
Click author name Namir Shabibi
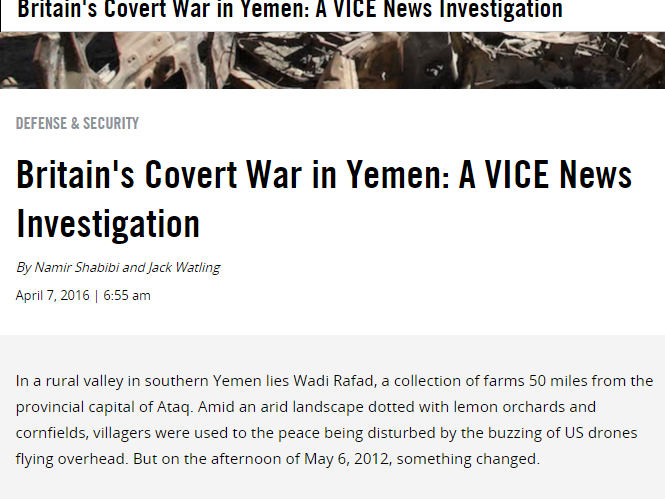tap(76, 268)
